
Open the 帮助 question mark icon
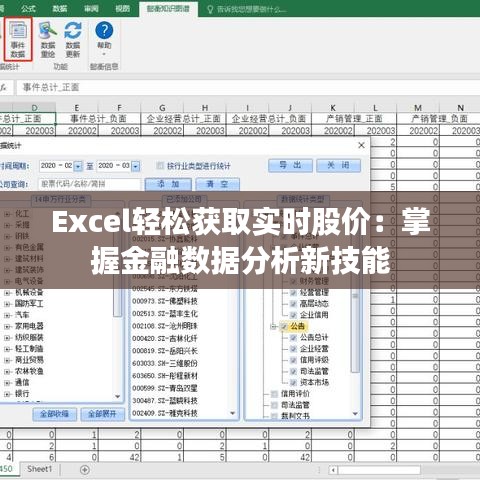[x=104, y=37]
